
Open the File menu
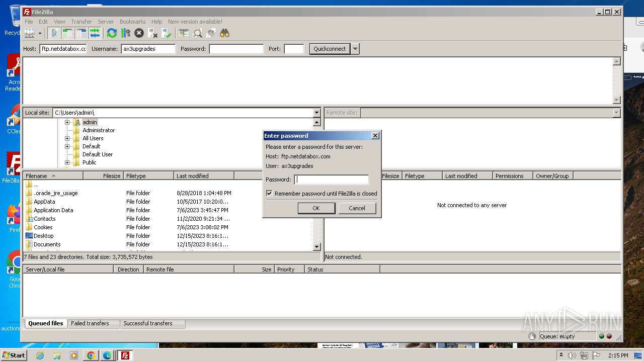[x=29, y=22]
